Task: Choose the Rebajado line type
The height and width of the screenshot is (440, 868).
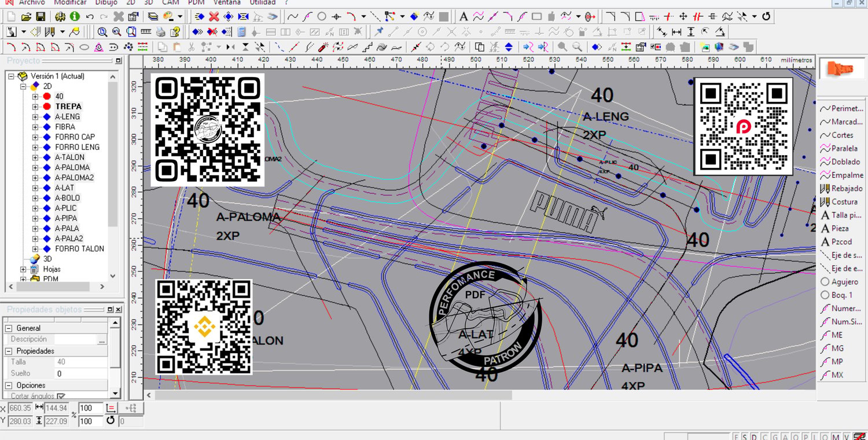Action: (841, 188)
